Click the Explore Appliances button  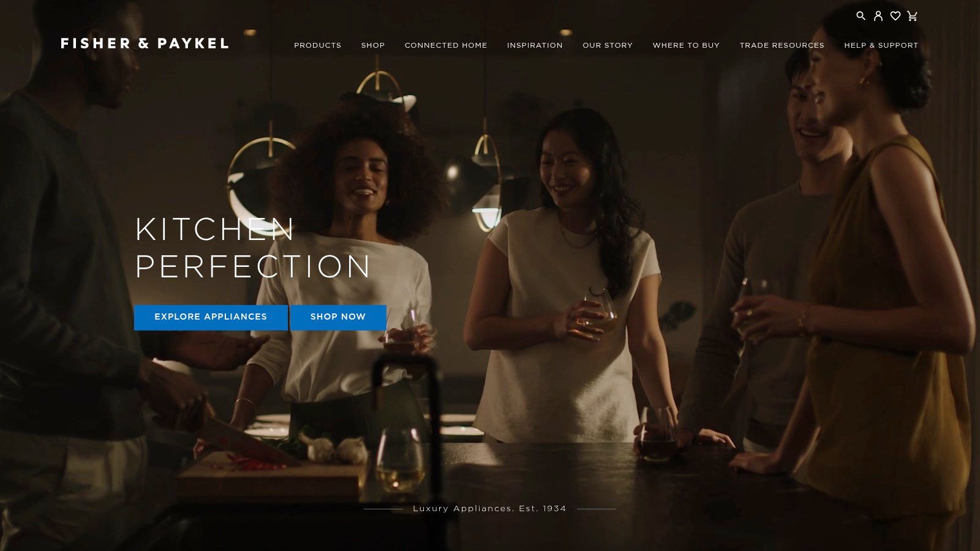211,317
